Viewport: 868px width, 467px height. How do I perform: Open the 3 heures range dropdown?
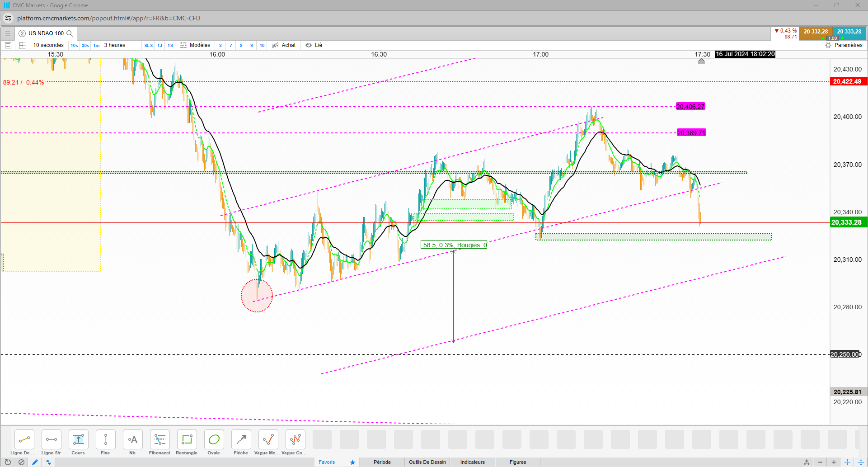coord(115,45)
